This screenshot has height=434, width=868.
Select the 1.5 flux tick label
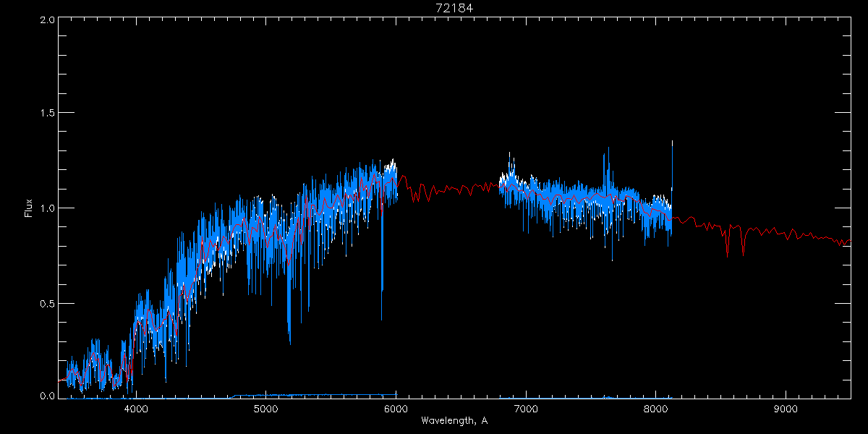coord(46,114)
